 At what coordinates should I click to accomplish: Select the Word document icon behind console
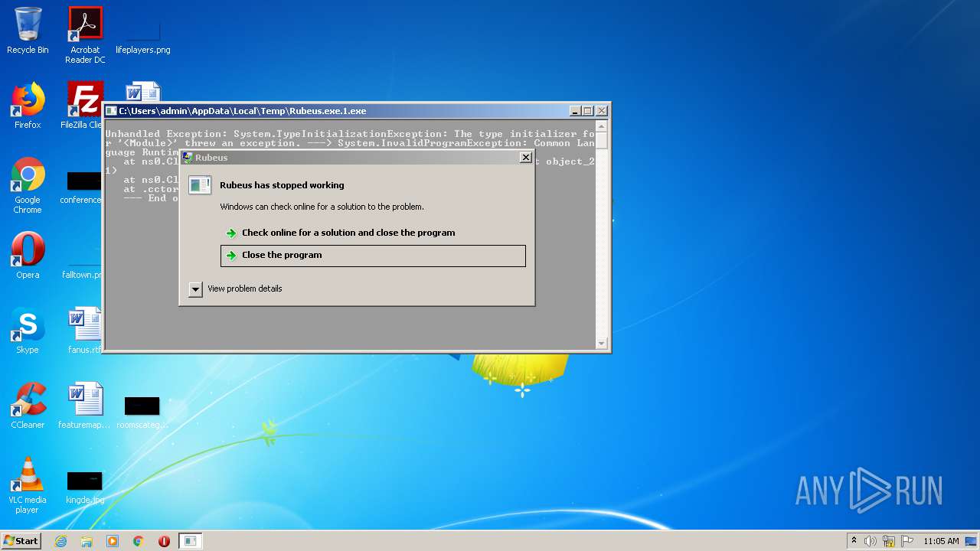coord(143,92)
